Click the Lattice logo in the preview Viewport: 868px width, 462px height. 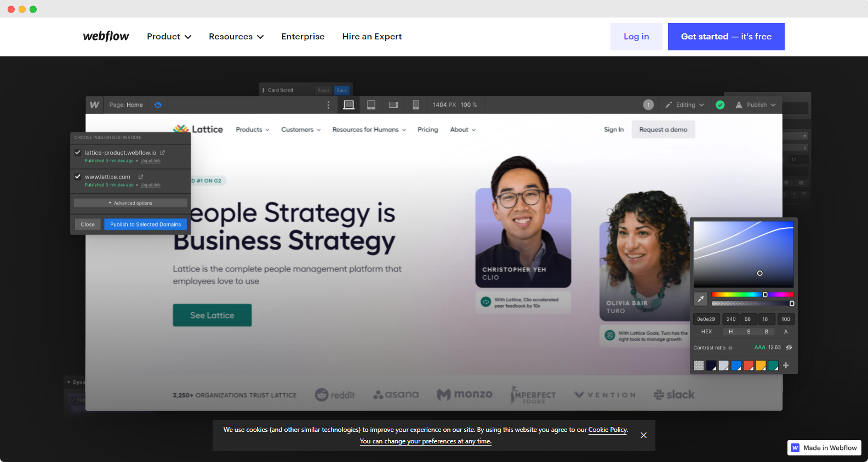pyautogui.click(x=198, y=129)
